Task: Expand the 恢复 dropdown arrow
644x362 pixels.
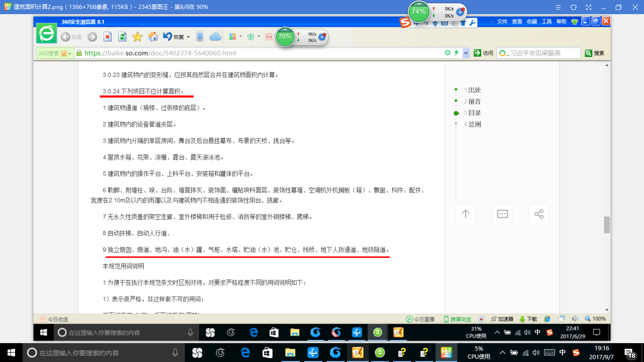Action: [188, 37]
